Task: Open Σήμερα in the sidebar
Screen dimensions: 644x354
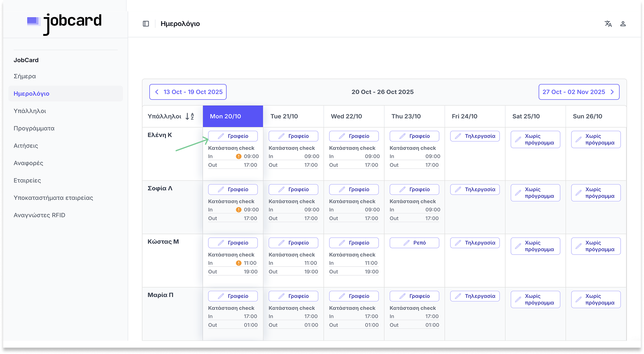Action: [25, 76]
